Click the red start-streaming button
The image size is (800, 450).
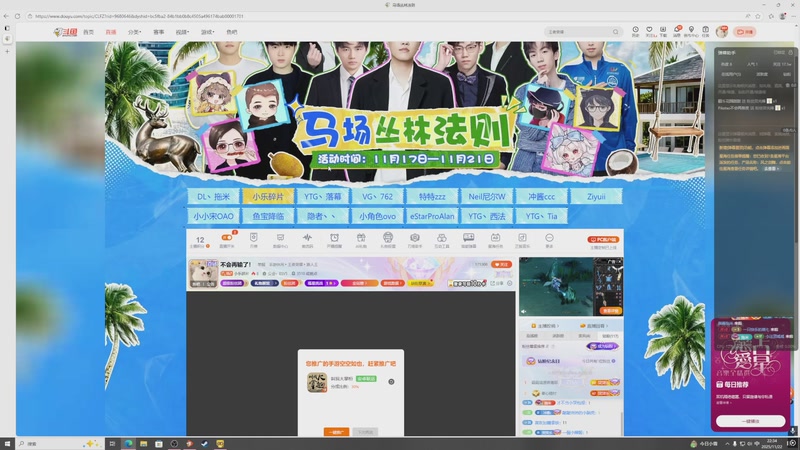point(744,32)
